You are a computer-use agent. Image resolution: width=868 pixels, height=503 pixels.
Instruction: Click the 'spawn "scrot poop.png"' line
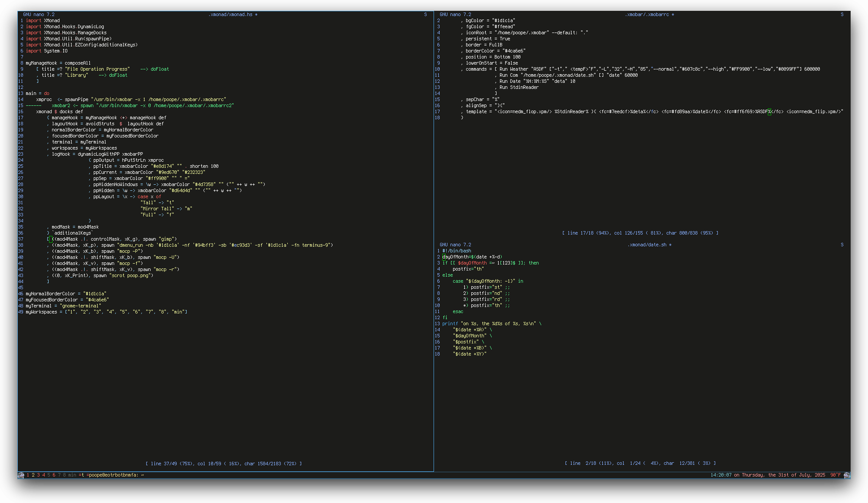100,276
